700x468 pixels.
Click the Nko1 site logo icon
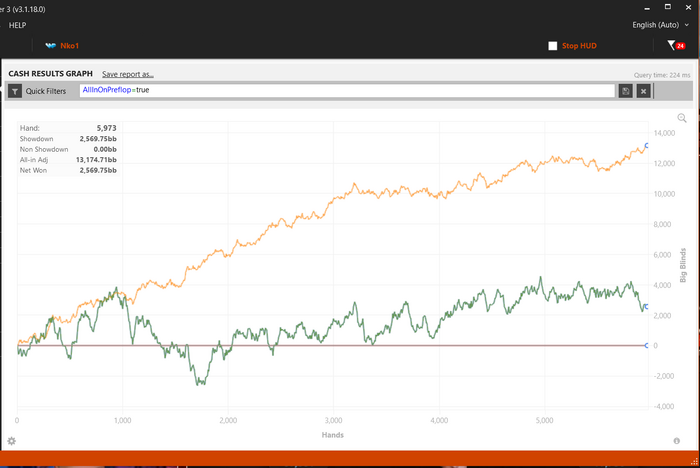pos(50,46)
